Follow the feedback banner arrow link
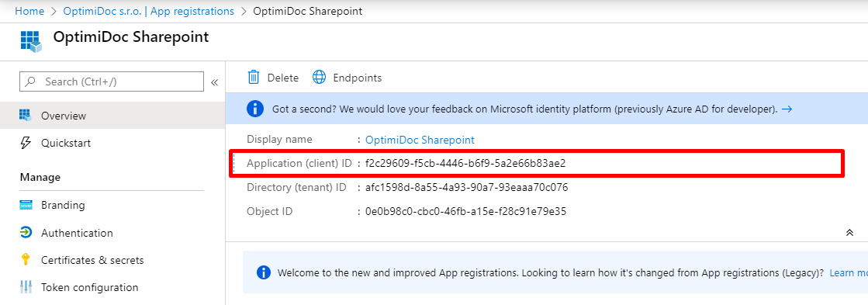Screen dimensions: 868x305 click(x=787, y=109)
